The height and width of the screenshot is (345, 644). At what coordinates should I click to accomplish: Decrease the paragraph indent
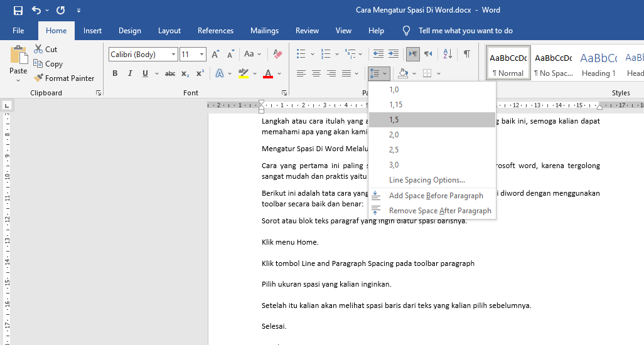[378, 54]
